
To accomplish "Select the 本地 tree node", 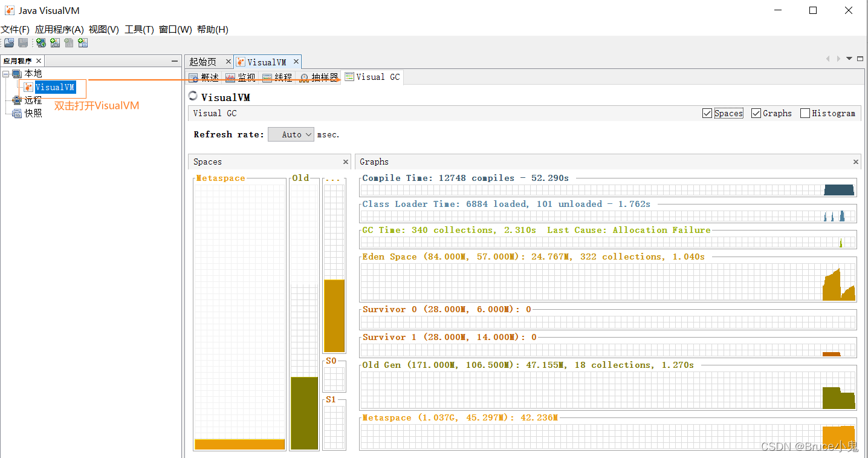I will [x=33, y=74].
